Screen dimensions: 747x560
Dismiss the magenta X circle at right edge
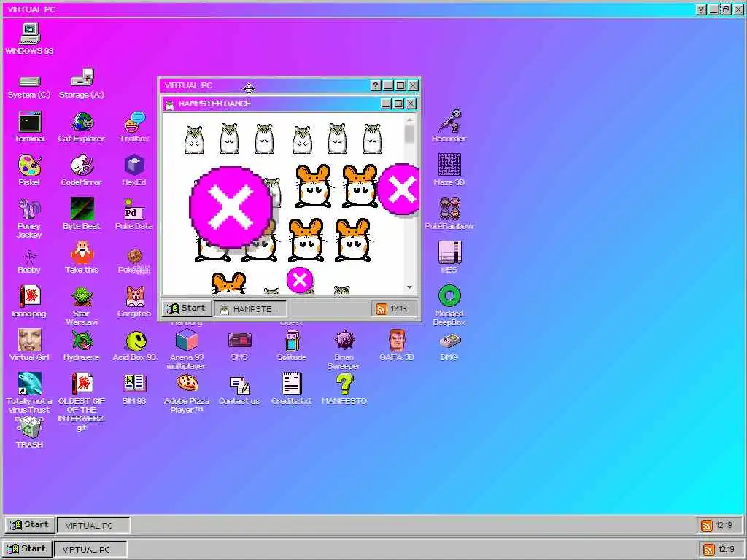tap(399, 189)
